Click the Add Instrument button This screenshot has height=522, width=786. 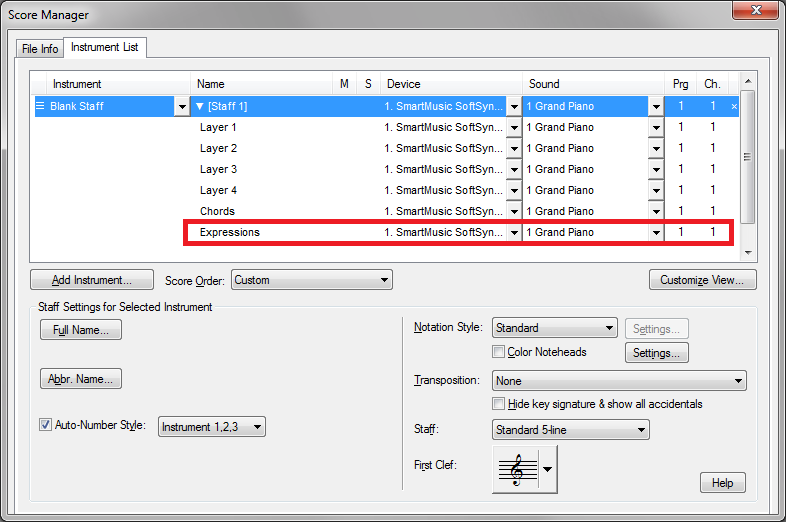click(92, 280)
